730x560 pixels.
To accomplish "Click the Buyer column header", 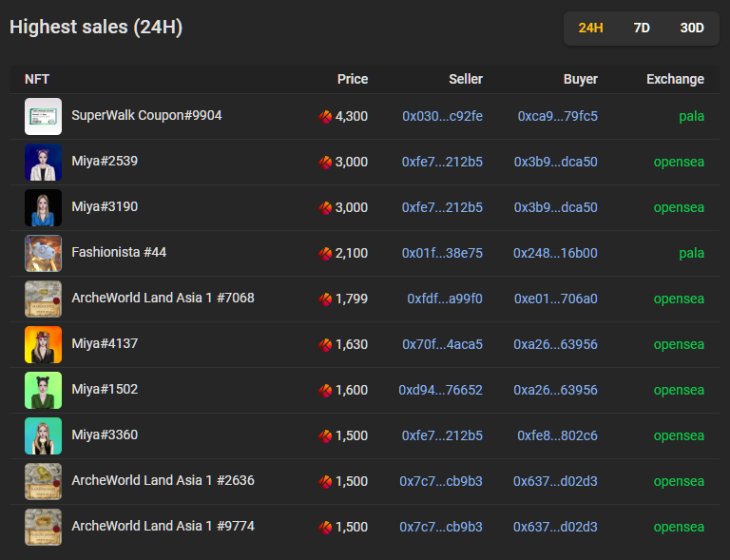I will 581,79.
